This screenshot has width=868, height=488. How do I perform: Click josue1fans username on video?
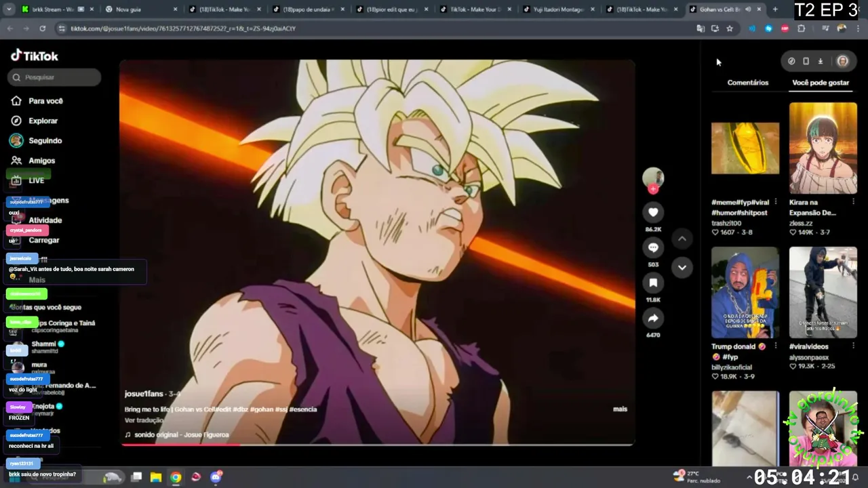tap(144, 394)
